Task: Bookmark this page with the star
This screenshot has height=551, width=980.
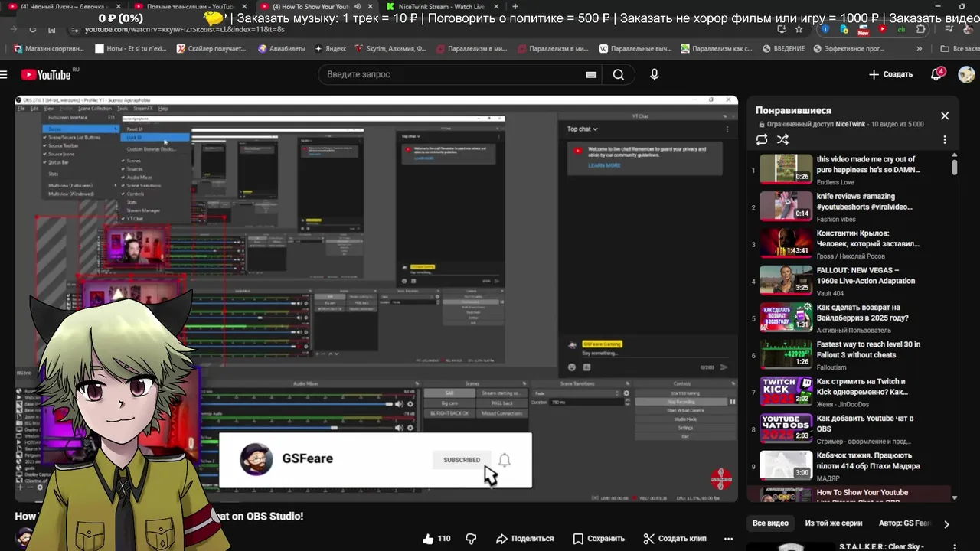Action: point(799,29)
